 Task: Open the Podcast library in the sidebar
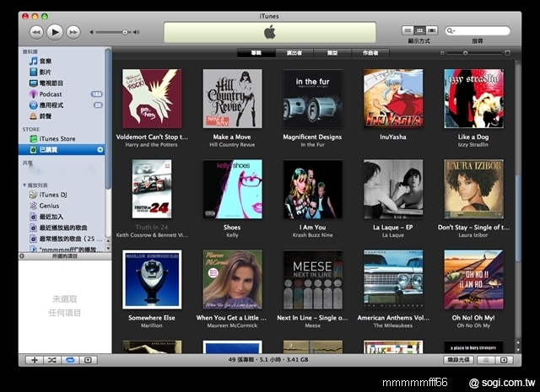point(51,94)
